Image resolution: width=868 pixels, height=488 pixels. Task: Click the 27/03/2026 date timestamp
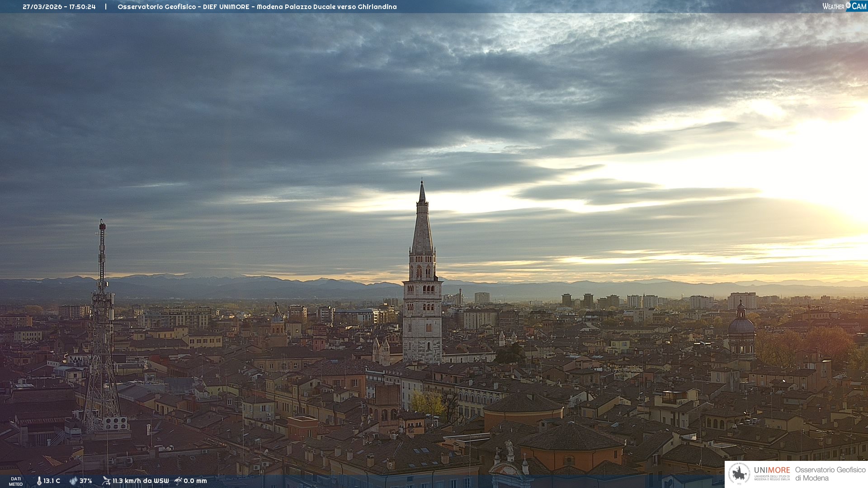[42, 7]
